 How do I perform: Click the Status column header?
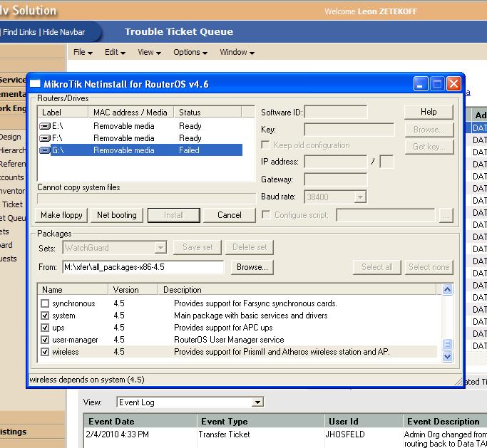click(207, 113)
